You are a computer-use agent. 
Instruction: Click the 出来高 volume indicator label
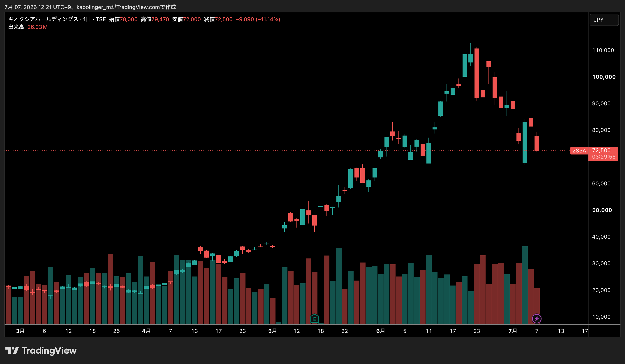16,27
